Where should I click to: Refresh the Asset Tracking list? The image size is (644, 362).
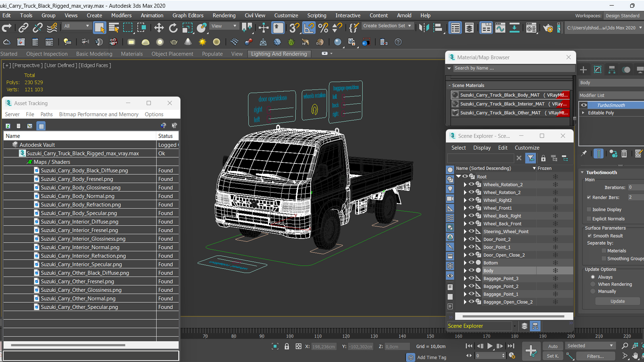pos(8,126)
